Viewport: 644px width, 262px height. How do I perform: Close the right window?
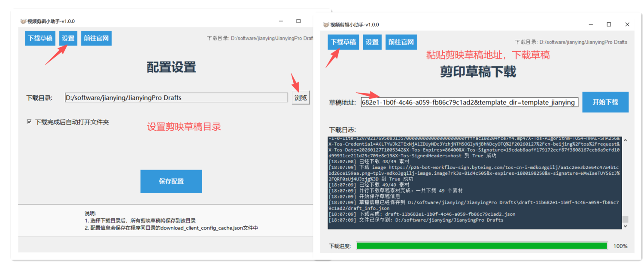coord(627,24)
